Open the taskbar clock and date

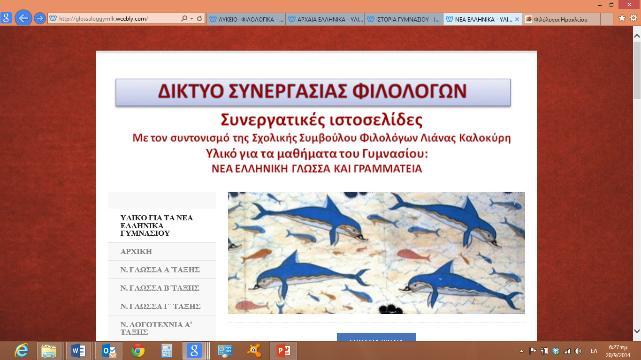pos(618,351)
